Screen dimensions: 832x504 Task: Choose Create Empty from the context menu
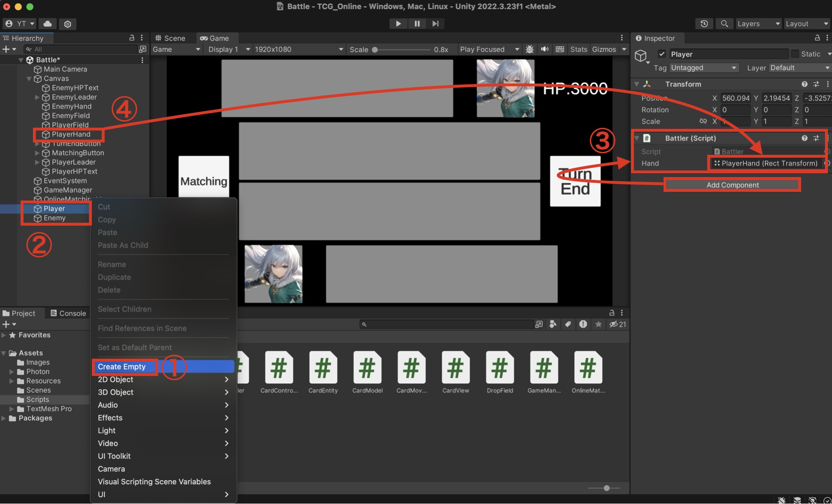[122, 366]
